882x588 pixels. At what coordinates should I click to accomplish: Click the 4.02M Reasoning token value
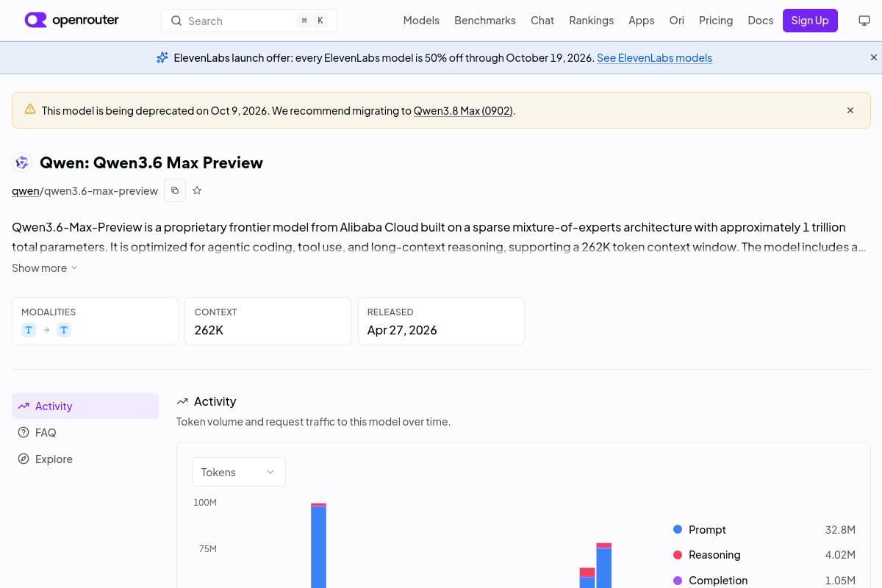tap(840, 555)
